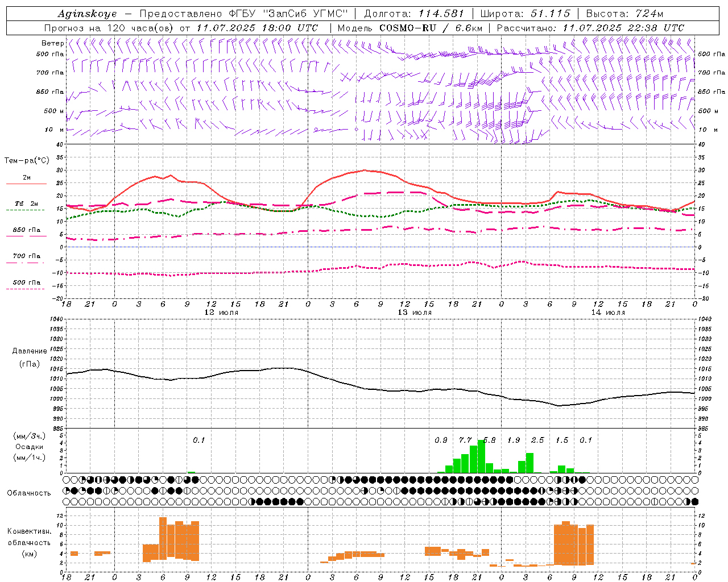Click the "2.5" precipitation amount value
The height and width of the screenshot is (582, 728).
click(x=537, y=440)
